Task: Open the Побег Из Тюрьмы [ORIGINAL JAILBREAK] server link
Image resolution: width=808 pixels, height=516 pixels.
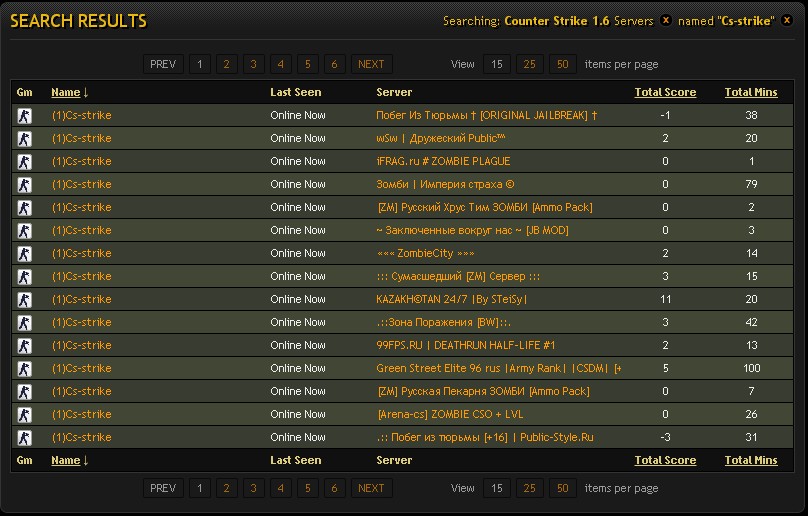Action: pyautogui.click(x=486, y=115)
